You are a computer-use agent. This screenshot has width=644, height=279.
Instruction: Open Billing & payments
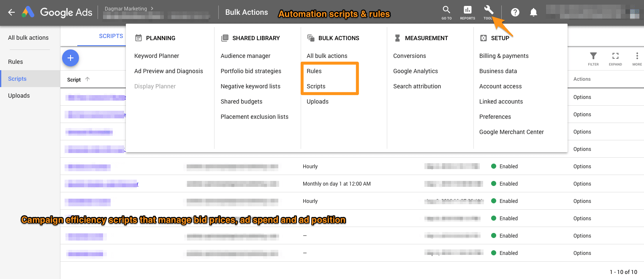(504, 56)
